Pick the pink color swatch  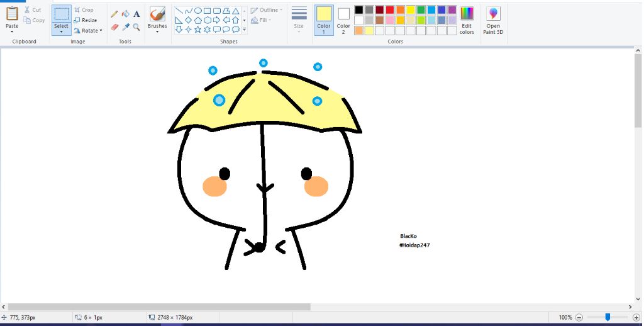[x=390, y=20]
